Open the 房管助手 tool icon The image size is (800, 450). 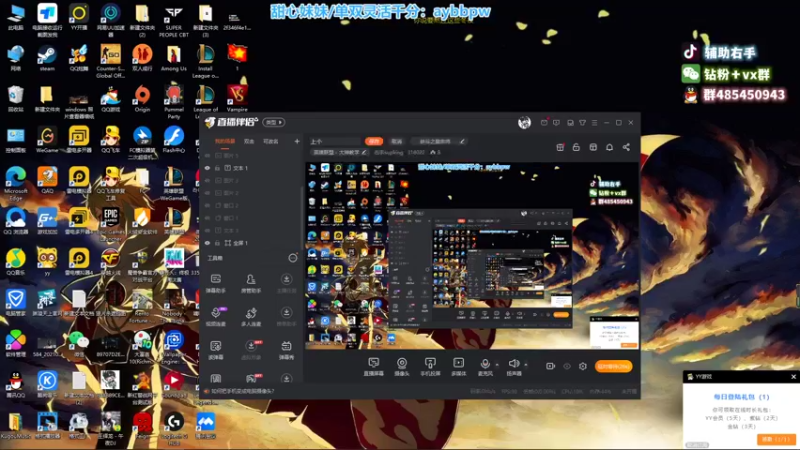click(251, 283)
